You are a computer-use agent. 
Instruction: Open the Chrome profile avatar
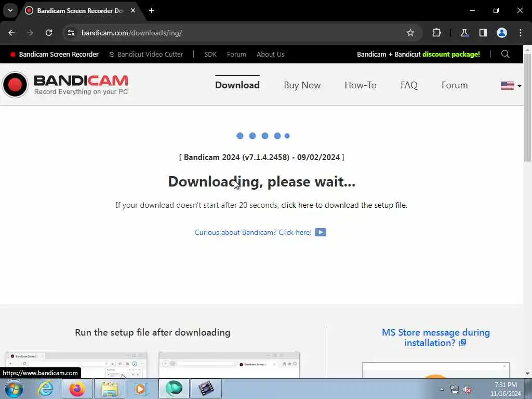502,33
